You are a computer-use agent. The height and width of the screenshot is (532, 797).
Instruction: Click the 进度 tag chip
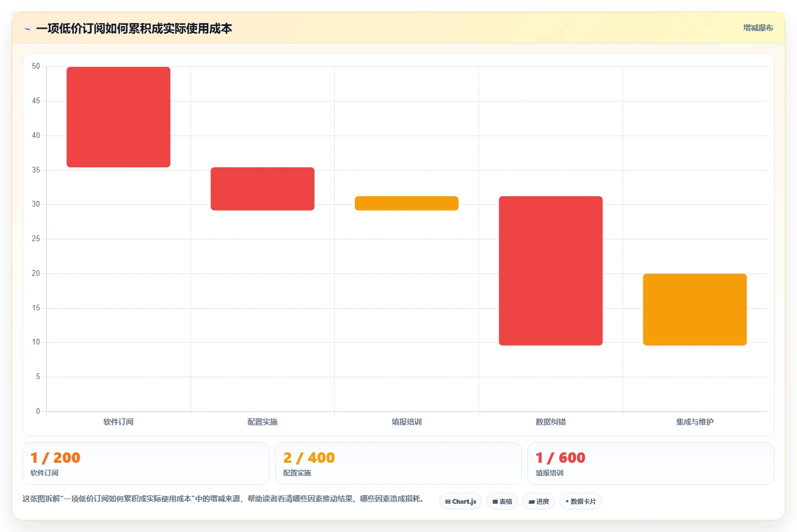(538, 501)
